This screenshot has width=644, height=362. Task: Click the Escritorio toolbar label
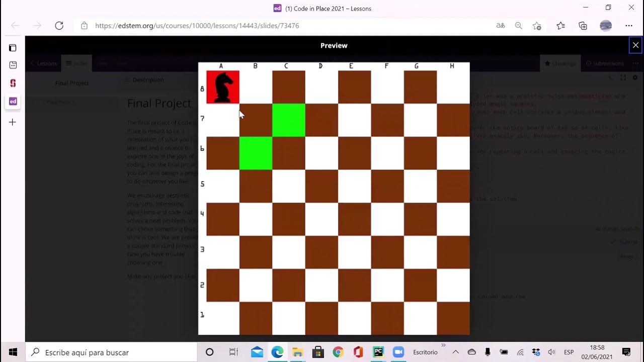[x=425, y=352]
